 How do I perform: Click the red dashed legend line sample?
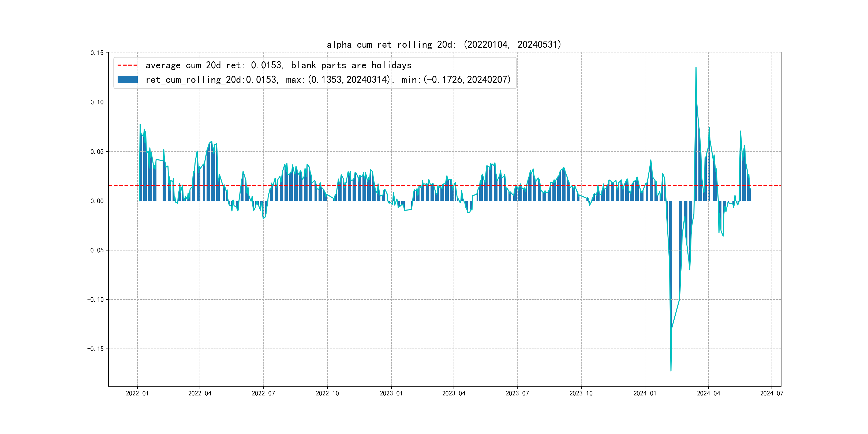(127, 65)
